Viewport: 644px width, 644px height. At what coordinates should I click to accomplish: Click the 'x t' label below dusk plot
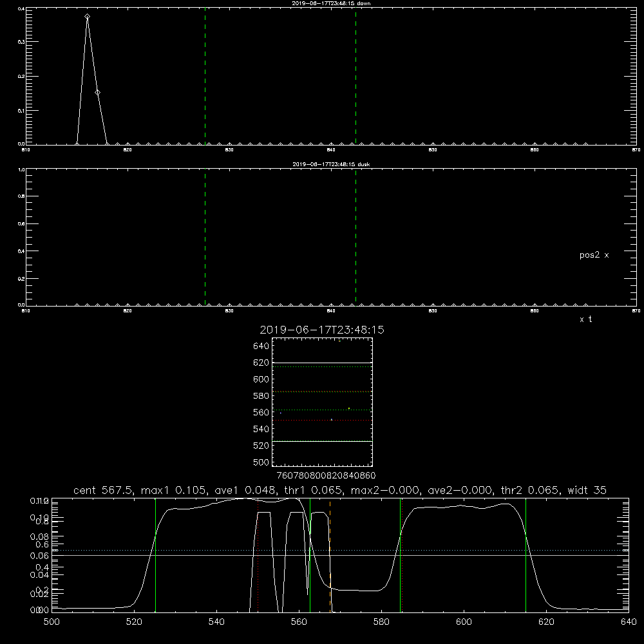coord(585,319)
